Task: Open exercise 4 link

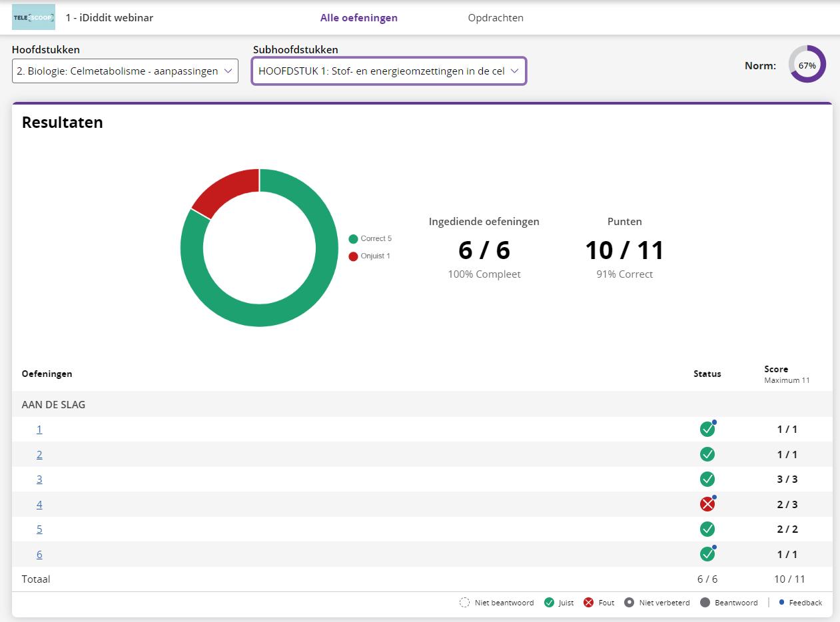Action: pos(39,504)
